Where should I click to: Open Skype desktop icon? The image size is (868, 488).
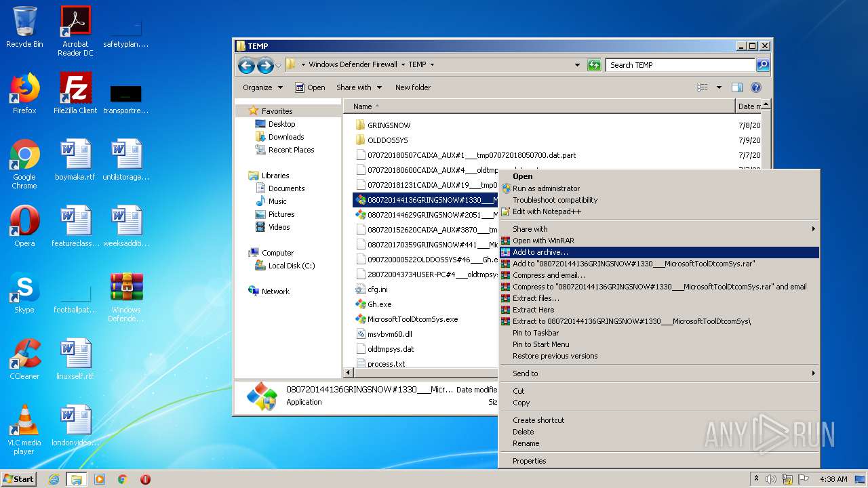tap(24, 293)
